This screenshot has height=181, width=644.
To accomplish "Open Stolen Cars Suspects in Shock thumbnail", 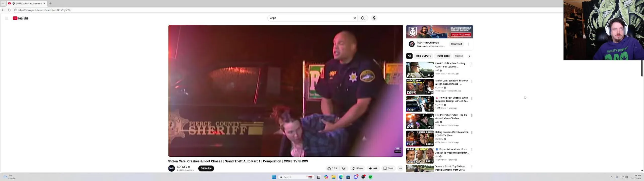I will pyautogui.click(x=420, y=87).
